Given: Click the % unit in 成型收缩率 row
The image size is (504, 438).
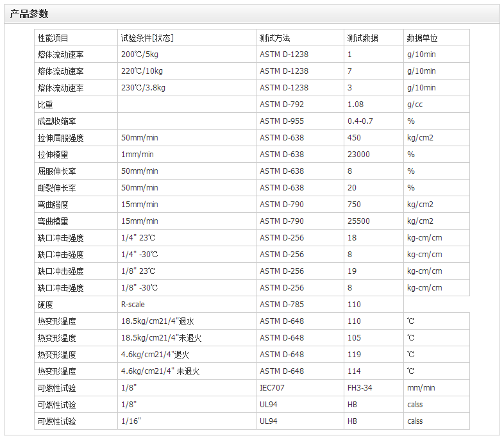Looking at the screenshot, I should (437, 121).
